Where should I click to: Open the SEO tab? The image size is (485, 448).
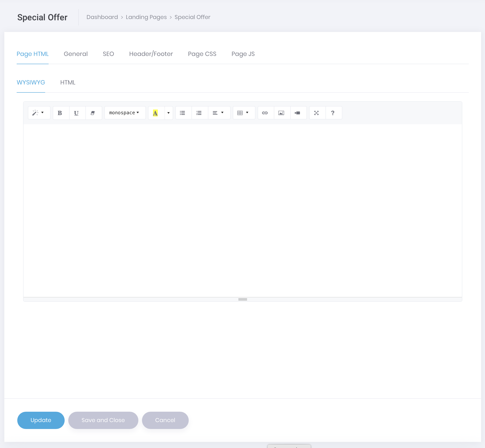(108, 54)
